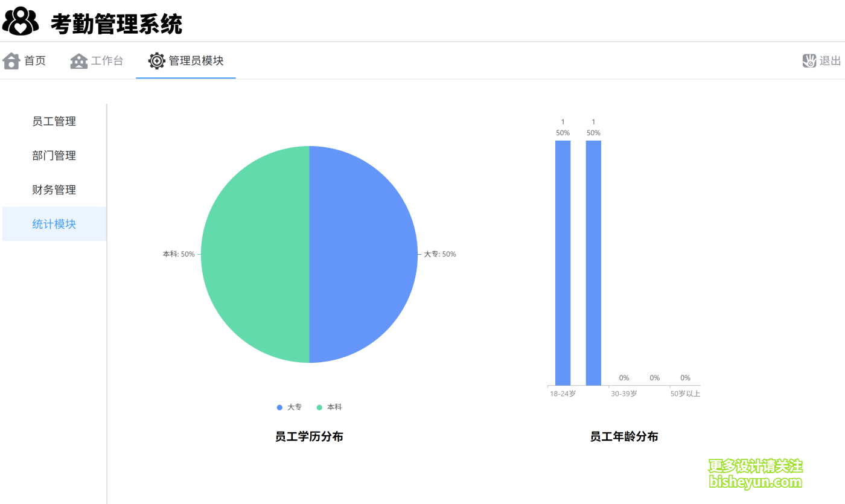
Task: Click the 30-39岁 axis label
Action: click(x=624, y=394)
